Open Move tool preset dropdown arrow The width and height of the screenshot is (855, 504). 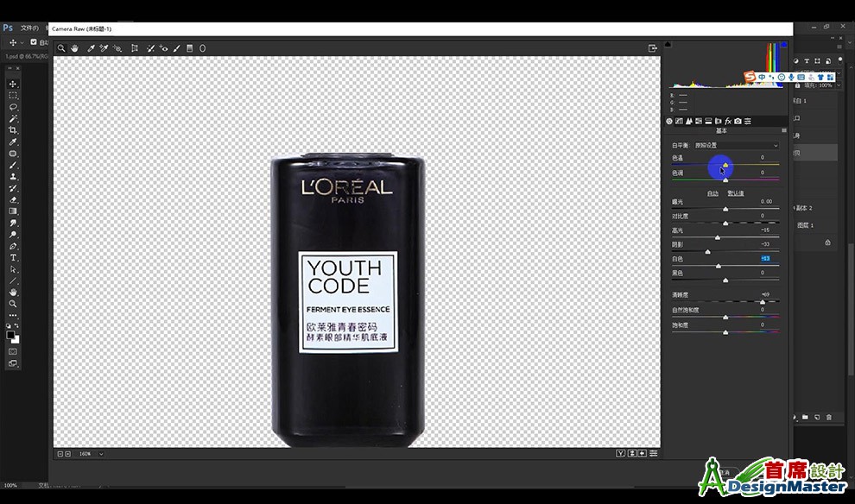pos(22,42)
